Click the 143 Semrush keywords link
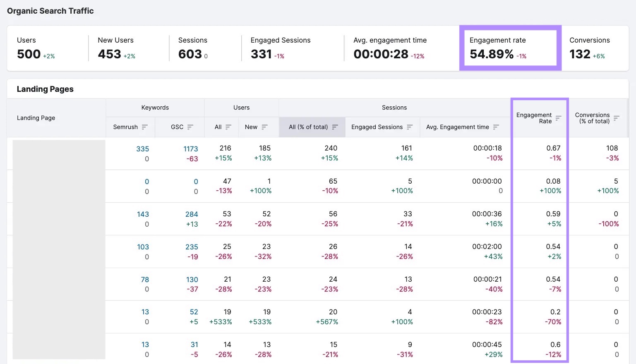 [x=143, y=214]
